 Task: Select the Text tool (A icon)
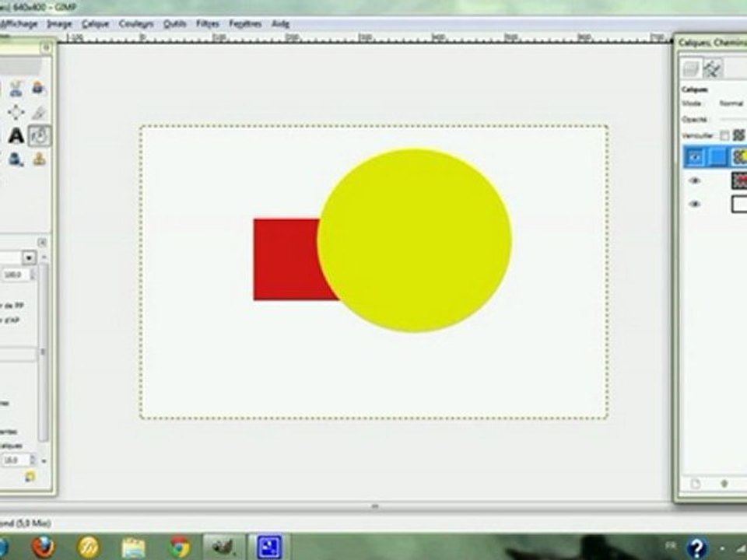[16, 136]
